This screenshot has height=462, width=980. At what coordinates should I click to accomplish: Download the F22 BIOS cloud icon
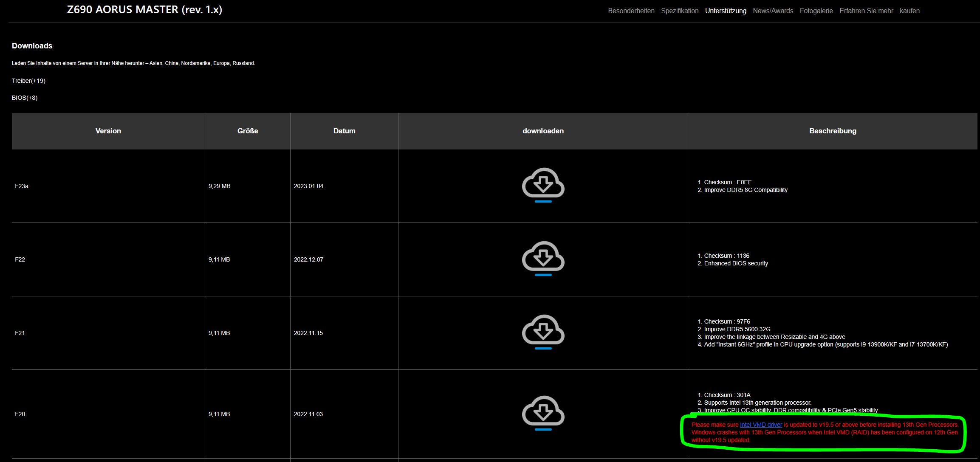click(543, 258)
